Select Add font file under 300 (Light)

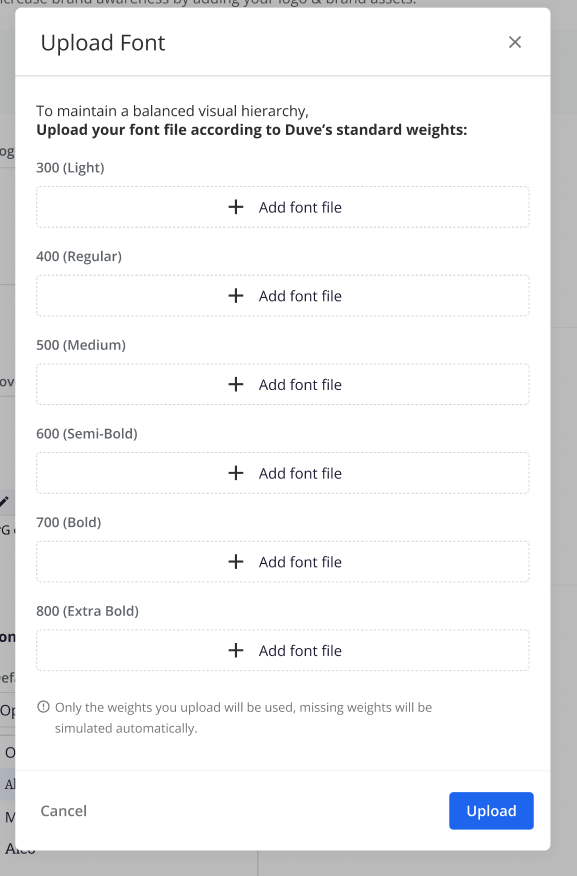(298, 207)
